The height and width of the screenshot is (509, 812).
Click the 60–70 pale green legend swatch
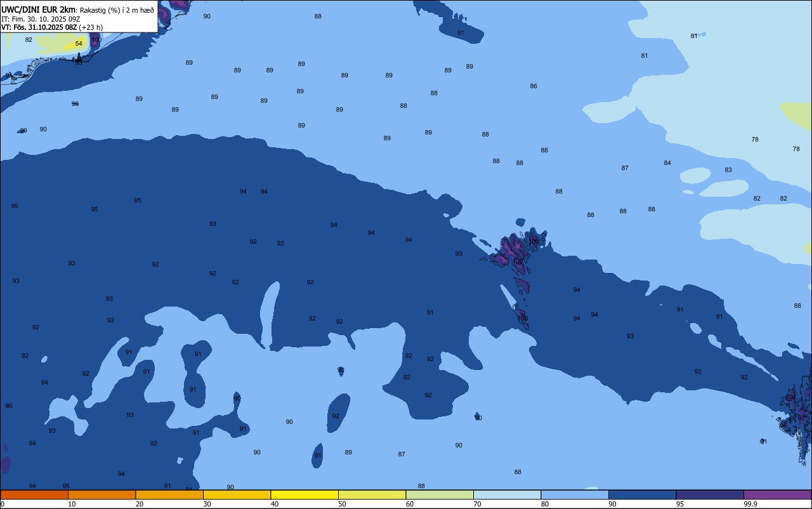coord(440,494)
